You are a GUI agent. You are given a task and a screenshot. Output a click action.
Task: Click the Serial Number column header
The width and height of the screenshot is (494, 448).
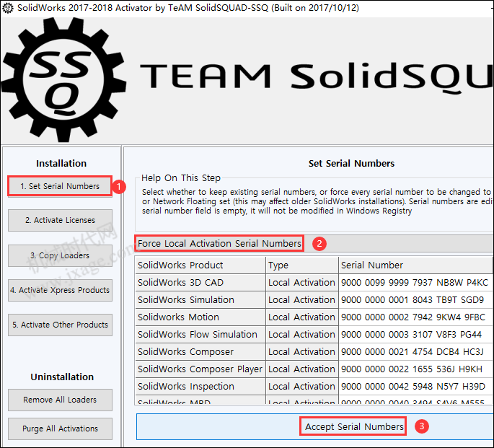pos(416,265)
